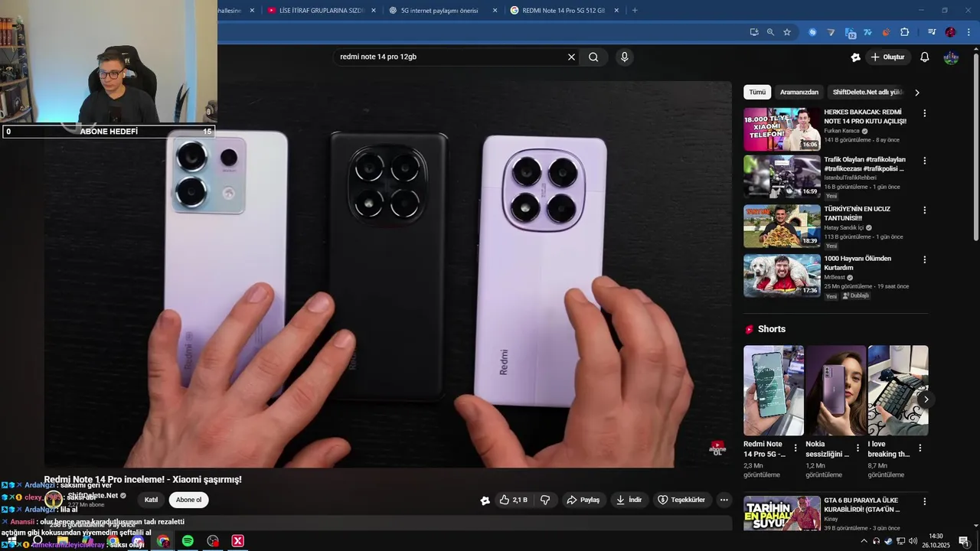Show next Shorts with arrow button
980x551 pixels.
coord(926,399)
